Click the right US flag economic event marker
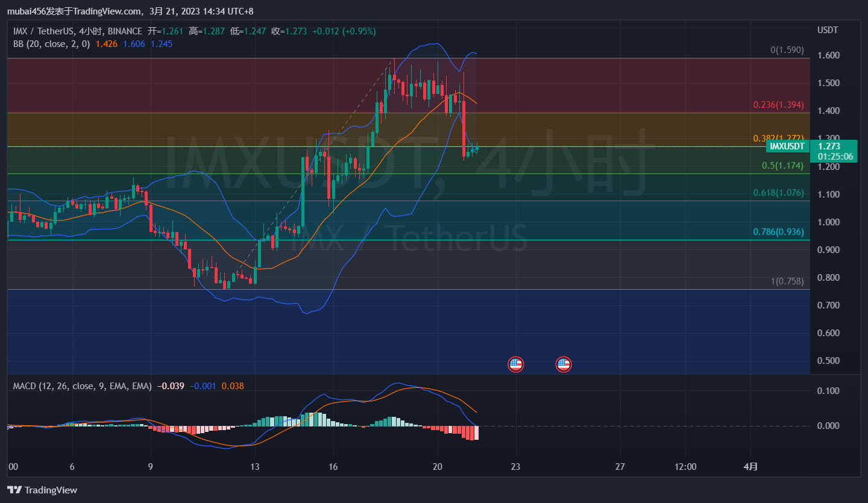 coord(564,364)
